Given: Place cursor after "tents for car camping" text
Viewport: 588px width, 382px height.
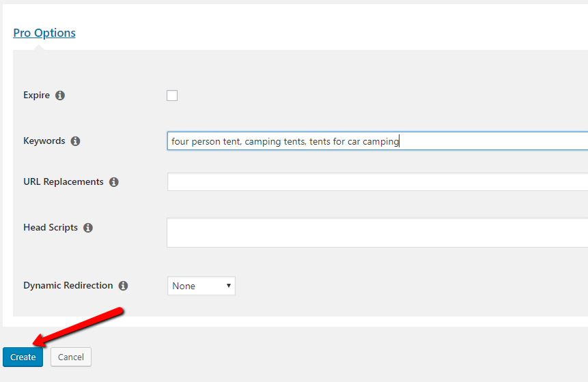Looking at the screenshot, I should [400, 141].
